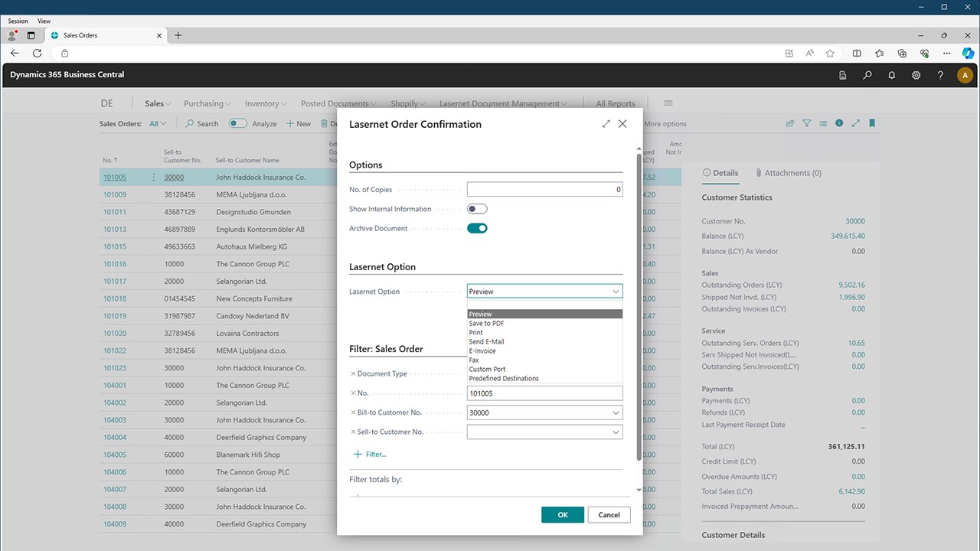Expand the Posted Documents menu

(x=339, y=103)
